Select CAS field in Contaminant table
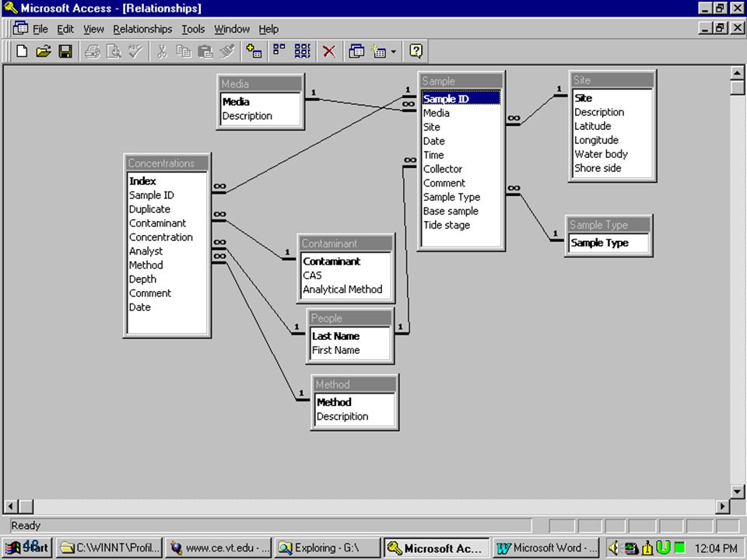747x560 pixels. click(x=345, y=275)
